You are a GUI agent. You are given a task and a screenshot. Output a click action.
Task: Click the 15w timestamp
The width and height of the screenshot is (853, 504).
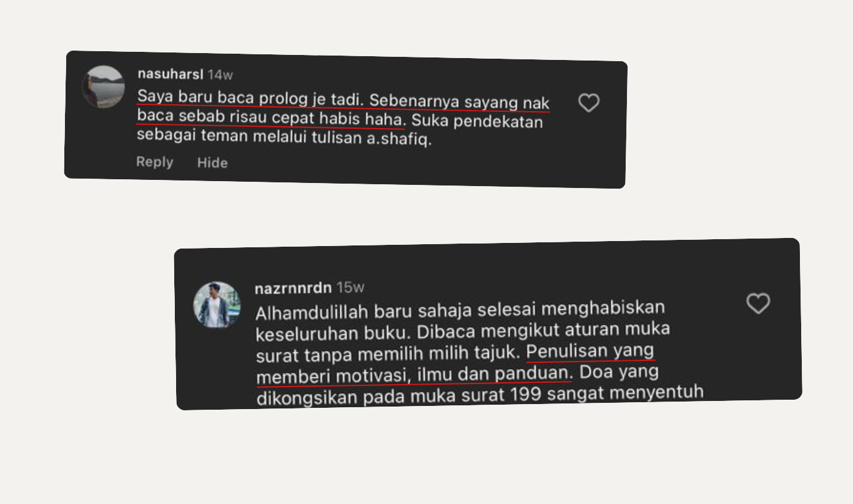pyautogui.click(x=350, y=288)
